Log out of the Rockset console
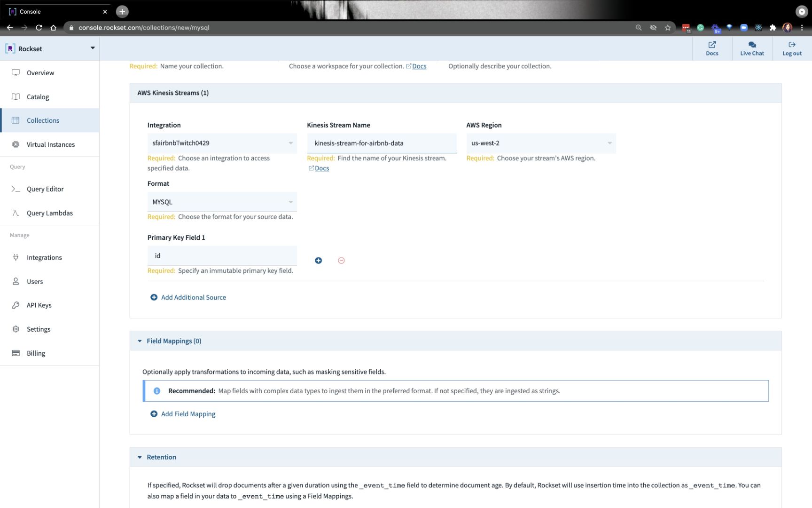This screenshot has height=508, width=812. [792, 48]
